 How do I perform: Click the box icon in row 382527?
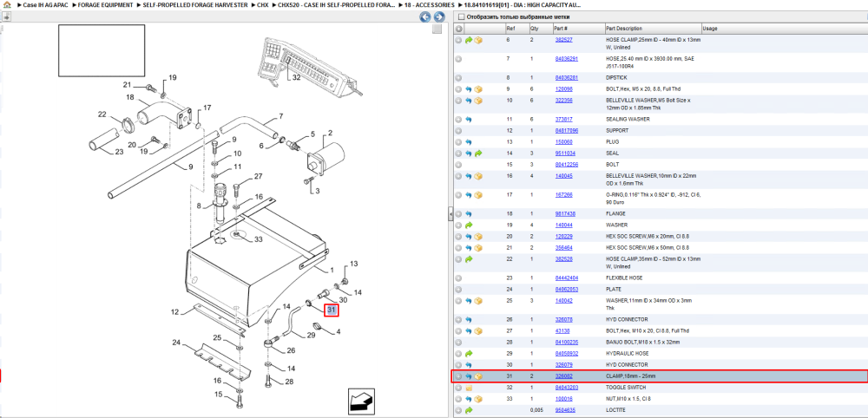[477, 40]
